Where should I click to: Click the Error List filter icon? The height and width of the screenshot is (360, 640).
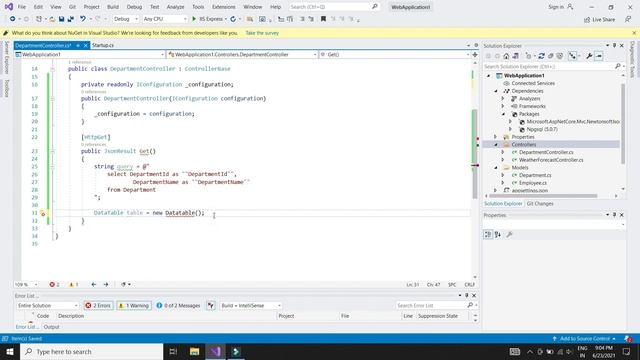pyautogui.click(x=211, y=305)
